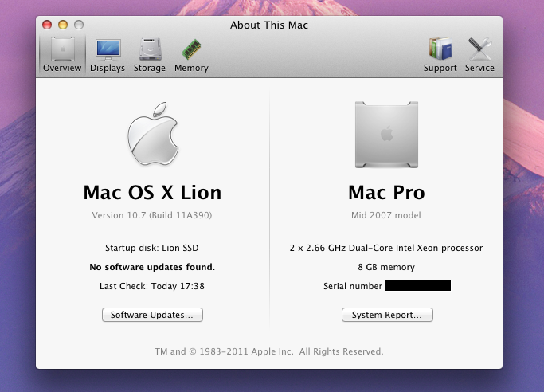The height and width of the screenshot is (392, 544).
Task: Click the Serial number label
Action: pos(353,286)
